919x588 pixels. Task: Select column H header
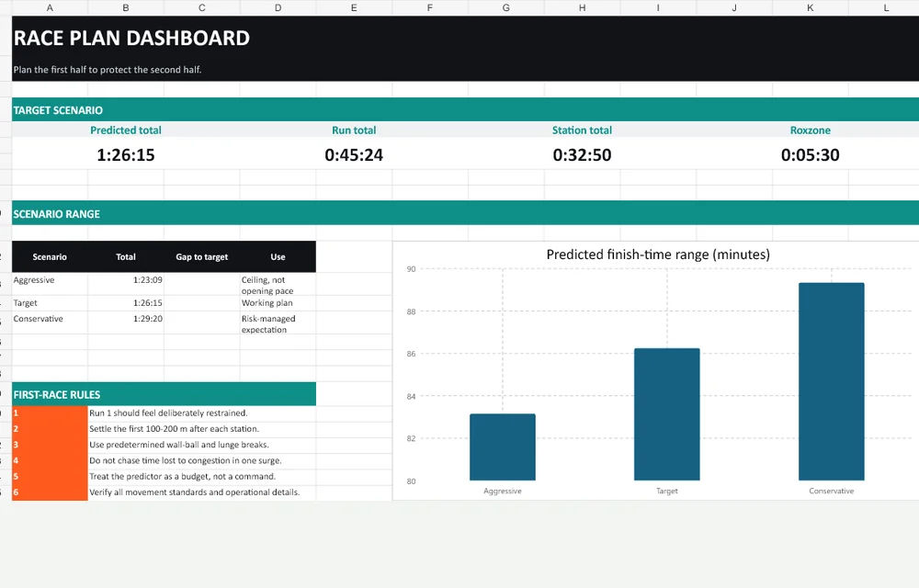point(582,7)
